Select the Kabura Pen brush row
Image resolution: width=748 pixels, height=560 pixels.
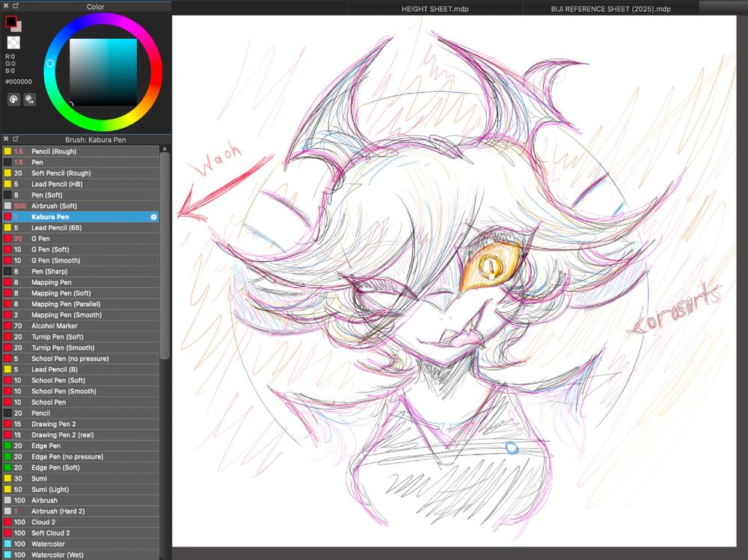click(x=81, y=217)
